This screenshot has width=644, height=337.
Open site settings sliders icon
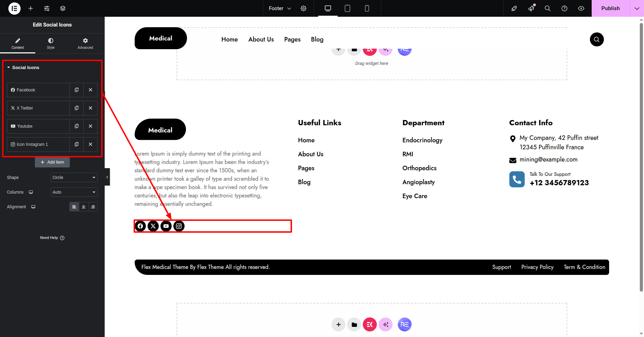point(47,8)
